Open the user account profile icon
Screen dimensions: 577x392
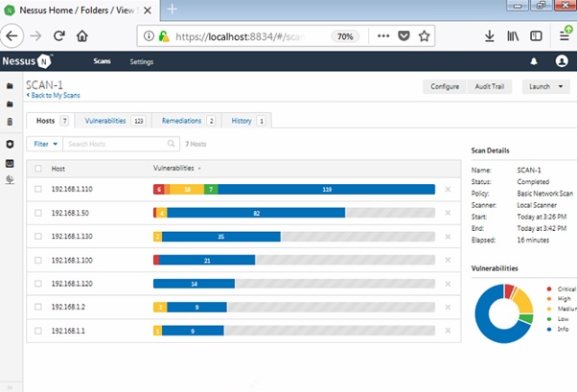tap(562, 61)
